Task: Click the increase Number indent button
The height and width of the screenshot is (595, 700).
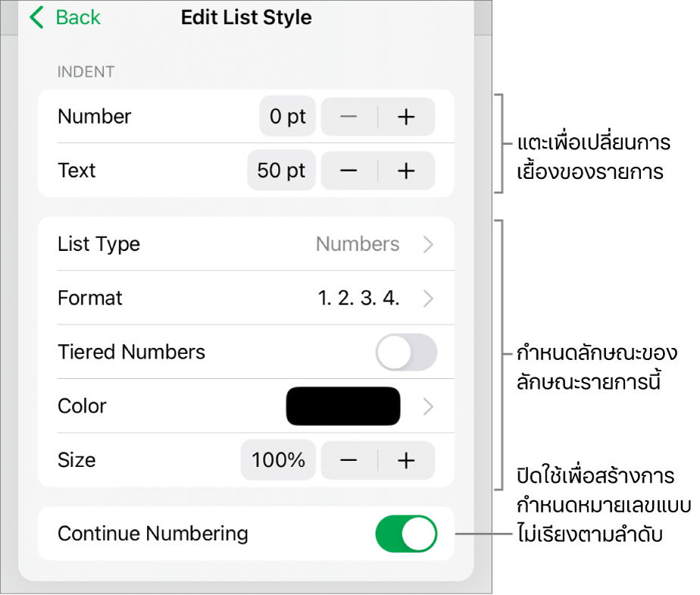Action: click(x=407, y=117)
